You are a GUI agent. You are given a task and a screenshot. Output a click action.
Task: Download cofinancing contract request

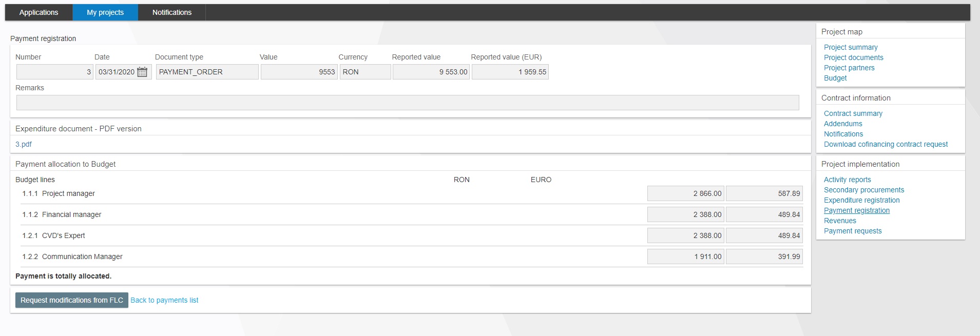point(886,144)
